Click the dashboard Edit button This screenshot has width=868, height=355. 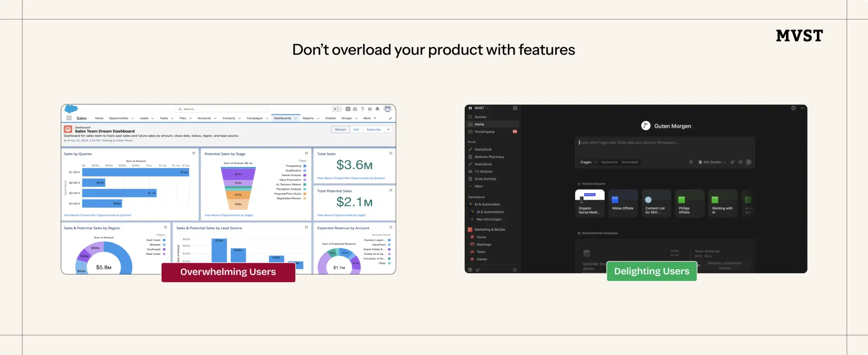pyautogui.click(x=356, y=130)
